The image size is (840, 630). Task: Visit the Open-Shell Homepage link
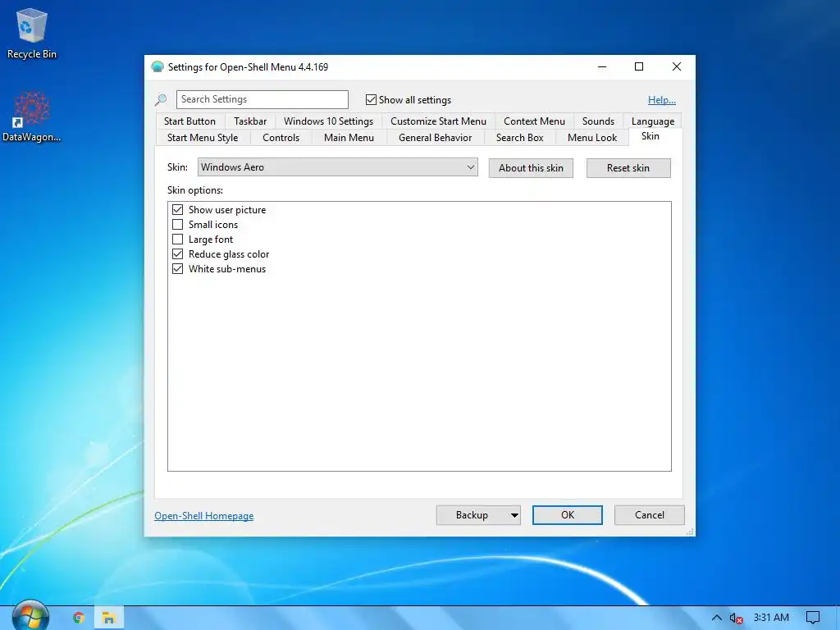click(204, 516)
